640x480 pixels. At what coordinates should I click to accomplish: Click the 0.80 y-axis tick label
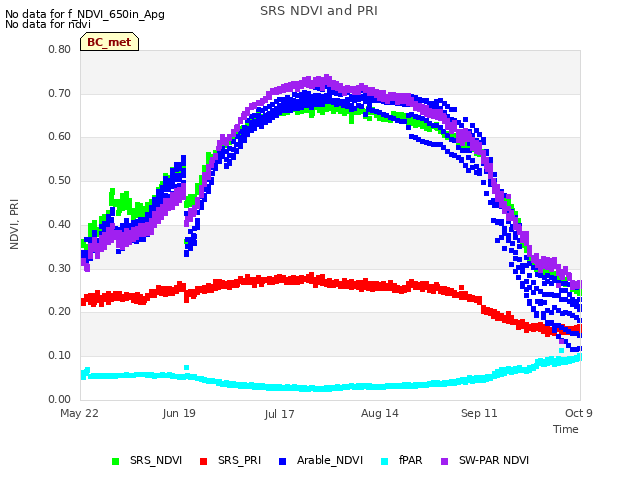pos(60,49)
